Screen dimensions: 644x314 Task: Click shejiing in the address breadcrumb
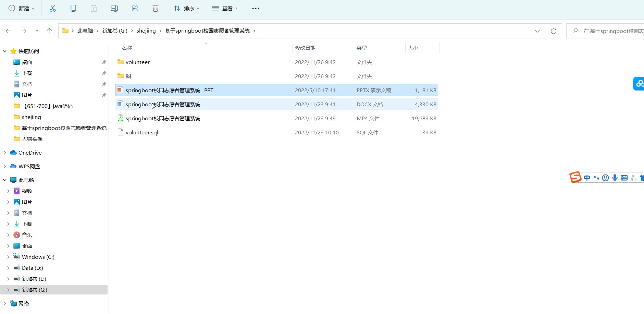(146, 31)
